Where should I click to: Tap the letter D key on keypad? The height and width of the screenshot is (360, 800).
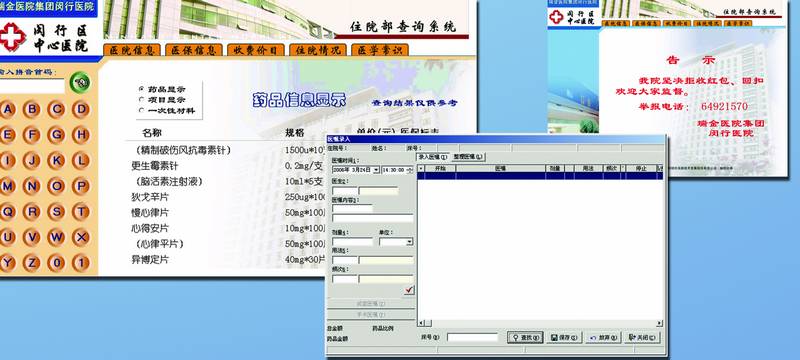click(x=81, y=109)
